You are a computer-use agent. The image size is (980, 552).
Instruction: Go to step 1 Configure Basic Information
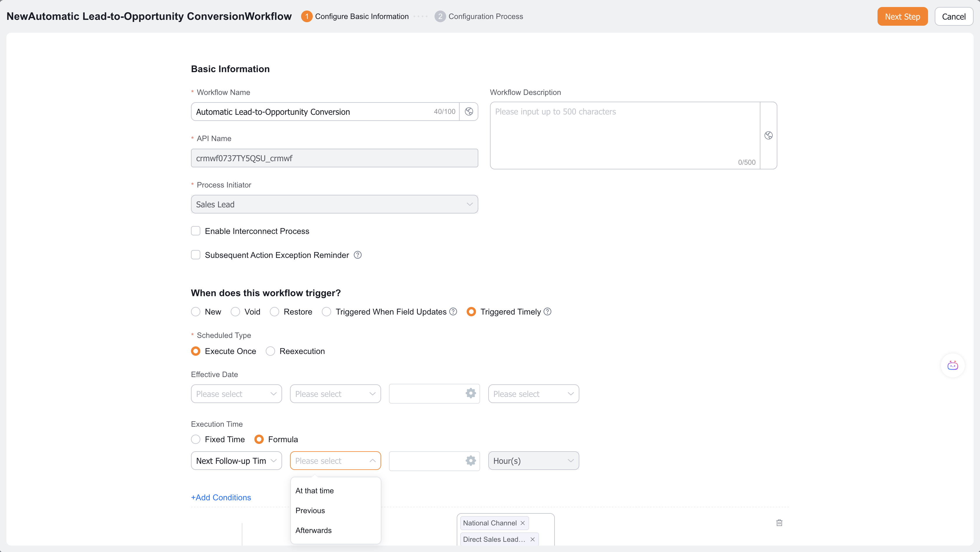[355, 16]
